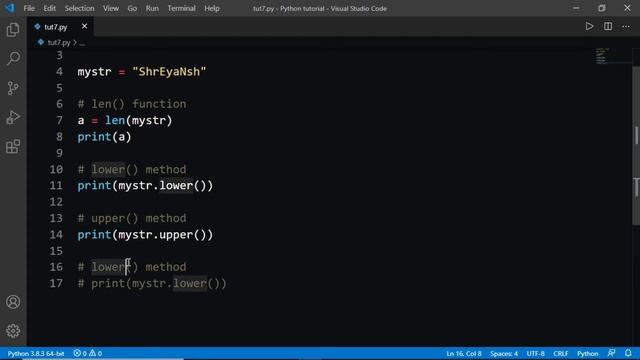Screen dimensions: 640x360
Task: Click line number 14 in gutter
Action: [x=56, y=234]
